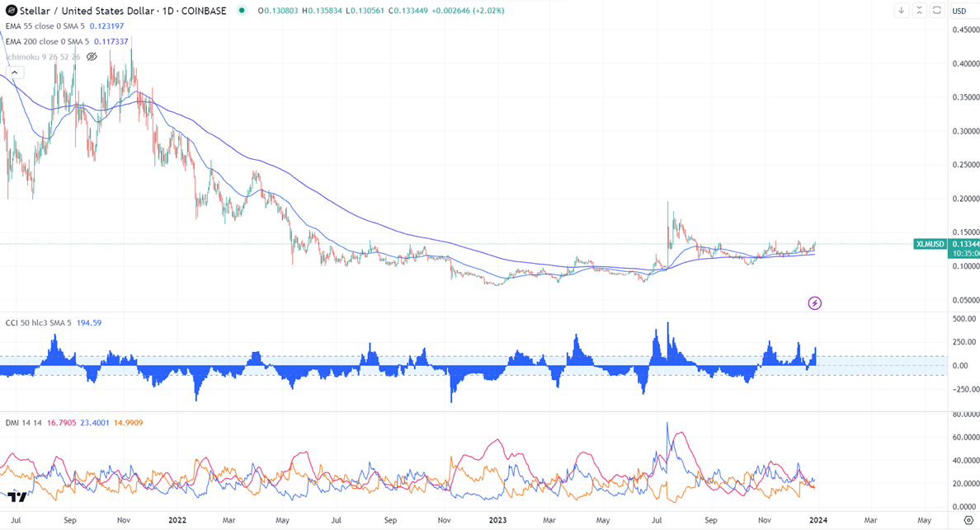Select the Ichimoku 9 26 52 26 legend
This screenshot has height=530, width=980.
[43, 57]
